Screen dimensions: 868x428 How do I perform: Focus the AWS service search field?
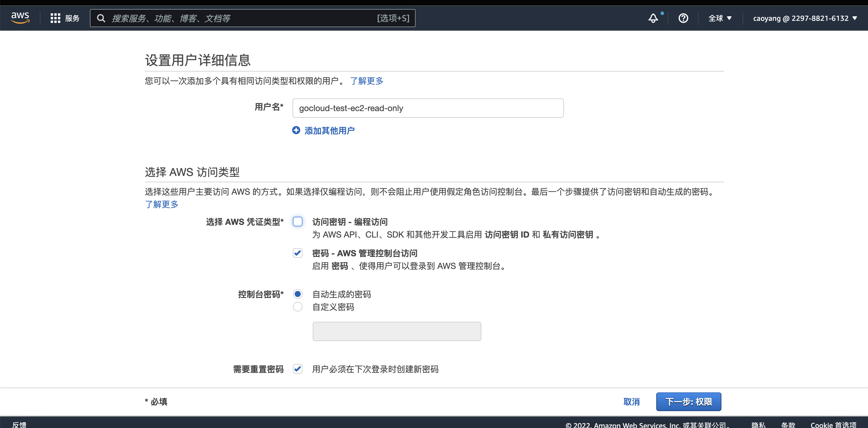tap(253, 18)
